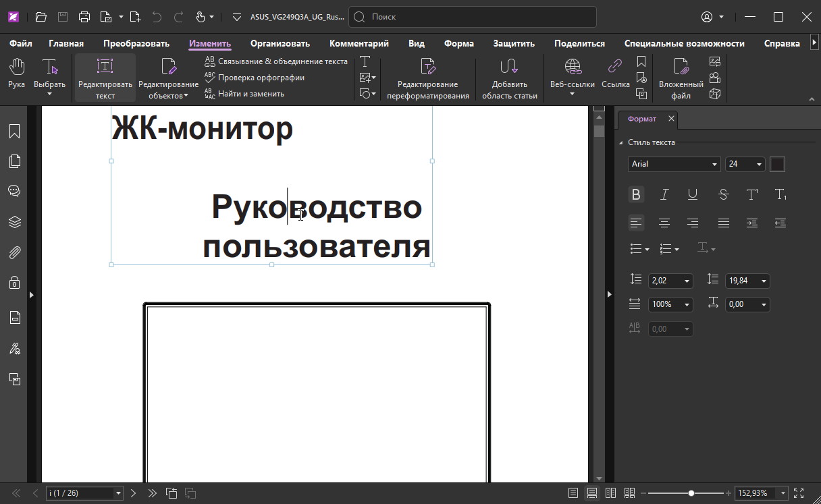This screenshot has width=821, height=504.
Task: Open the Comments panel in left sidebar
Action: pos(14,191)
